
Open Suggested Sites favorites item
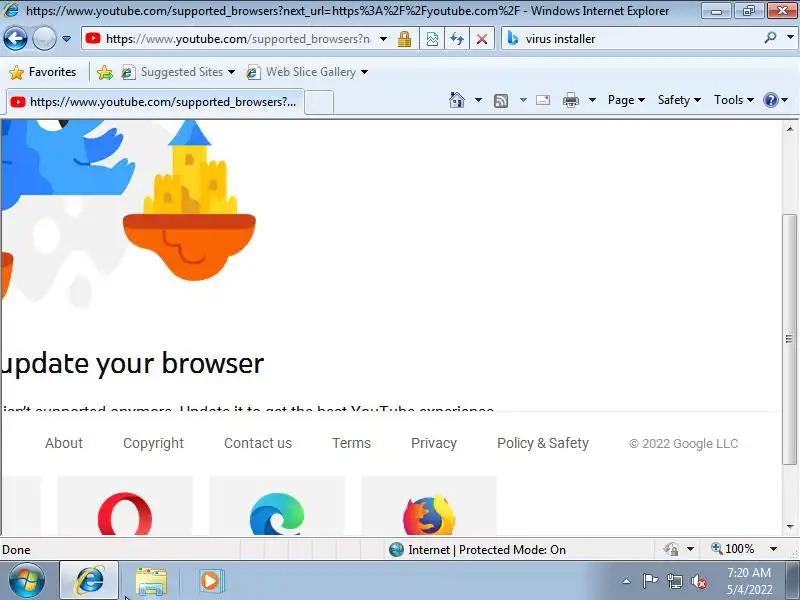pos(178,72)
